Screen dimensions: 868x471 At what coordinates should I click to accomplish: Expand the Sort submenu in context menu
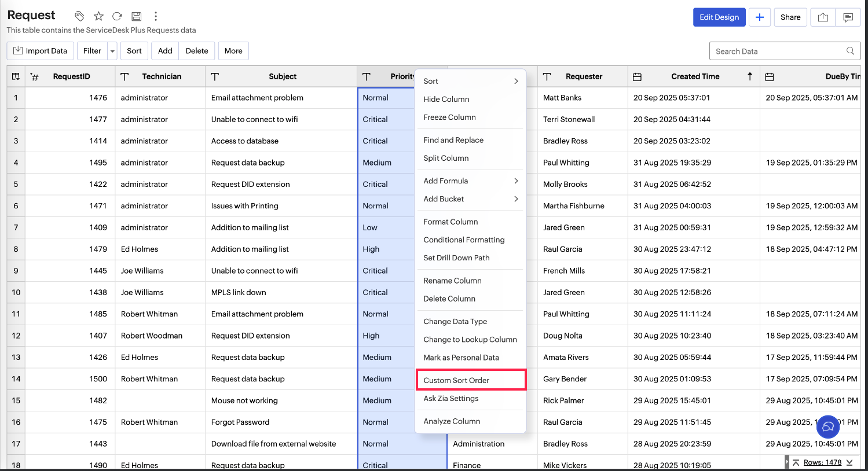[515, 82]
